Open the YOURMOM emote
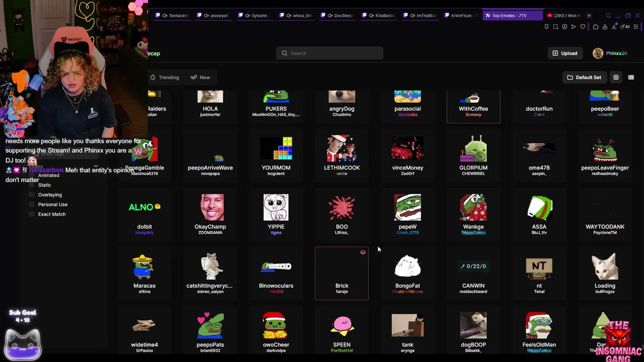 click(x=276, y=155)
